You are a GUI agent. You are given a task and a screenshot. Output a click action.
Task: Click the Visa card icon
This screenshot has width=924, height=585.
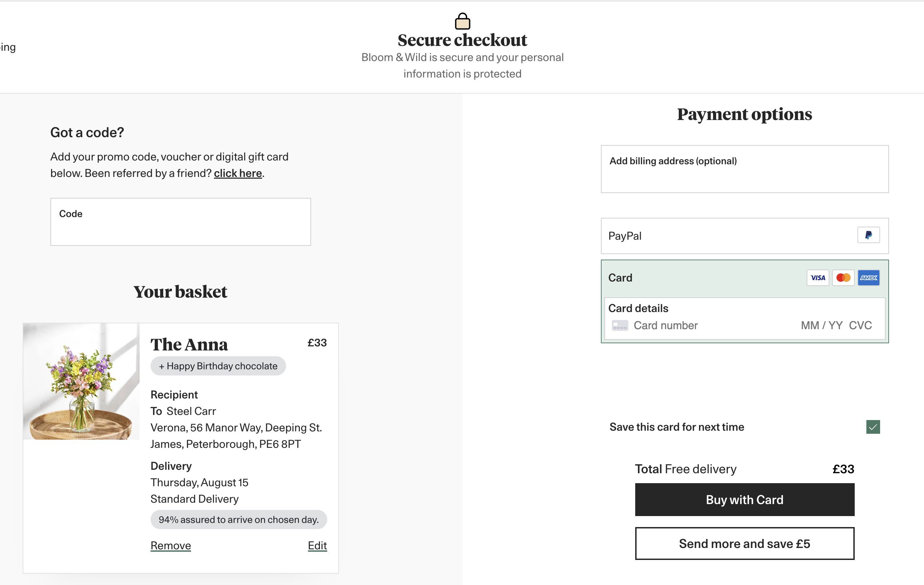pyautogui.click(x=818, y=278)
